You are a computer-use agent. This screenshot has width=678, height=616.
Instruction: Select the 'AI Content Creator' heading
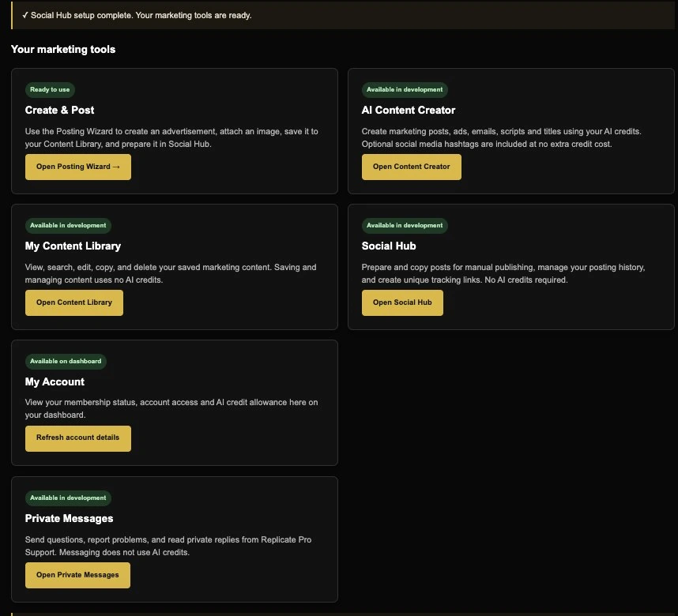[409, 111]
